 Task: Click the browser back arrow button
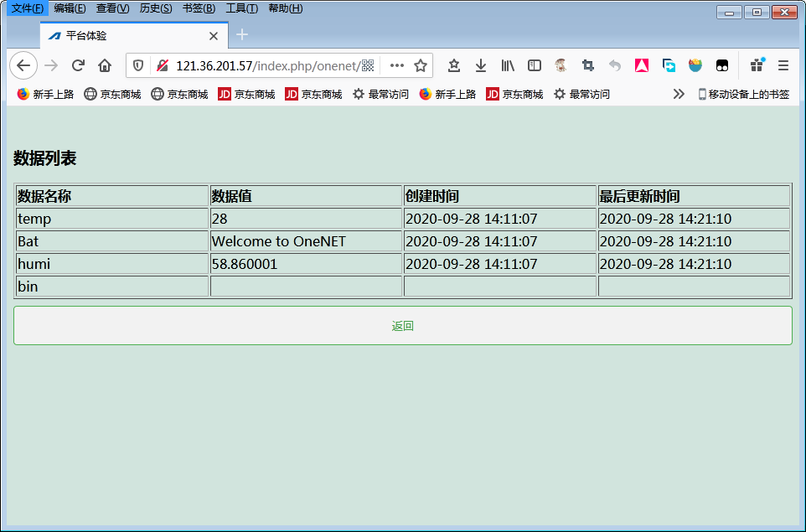23,65
